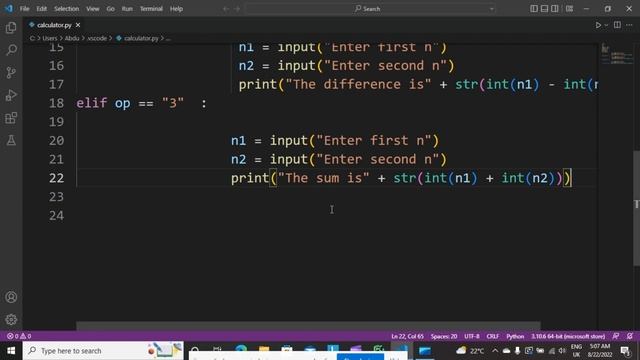Open the Edit menu
Viewport: 640px width, 360px height.
tap(41, 9)
